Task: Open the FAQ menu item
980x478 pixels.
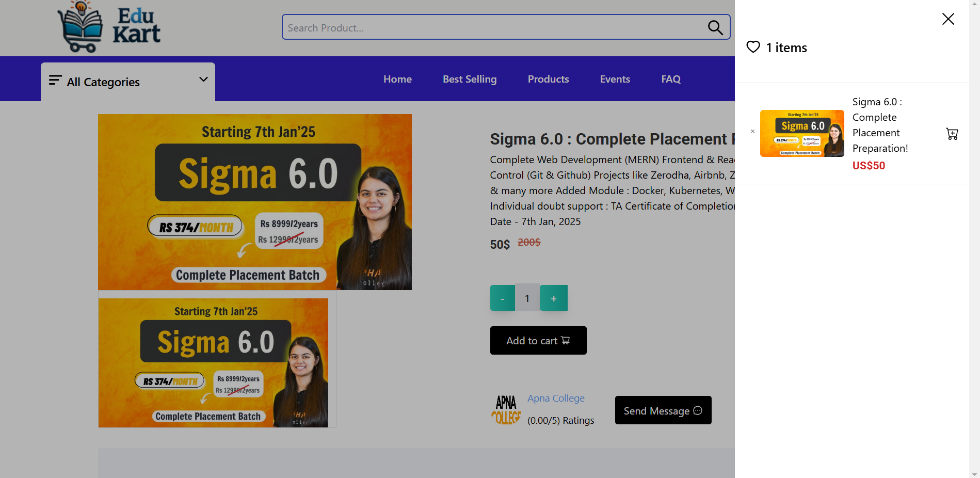Action: [x=671, y=79]
